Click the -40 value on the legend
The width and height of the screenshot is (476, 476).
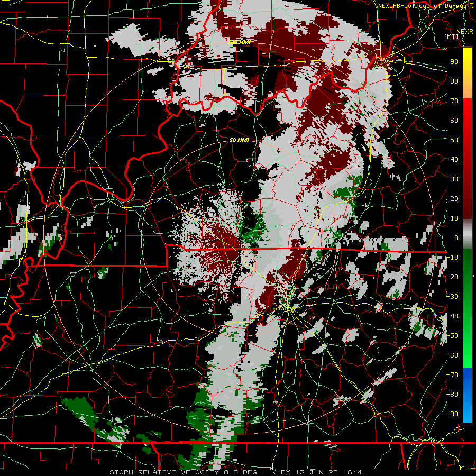[x=452, y=316]
